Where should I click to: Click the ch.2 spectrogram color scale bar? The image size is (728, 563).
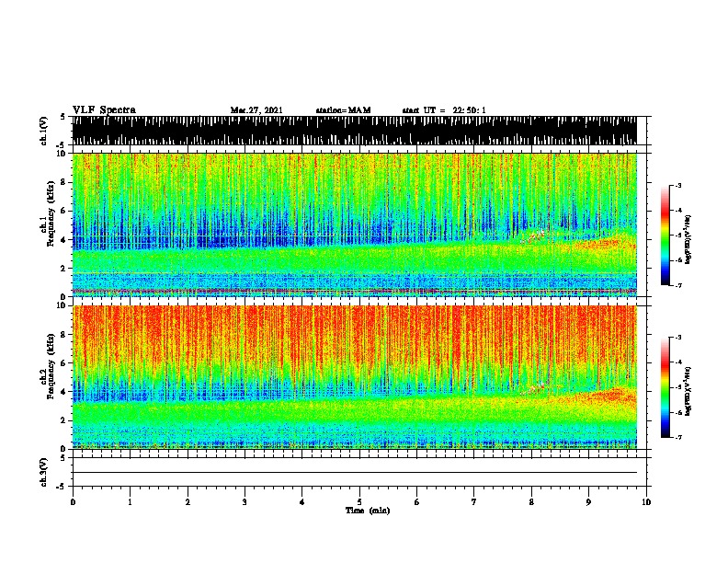coord(665,387)
